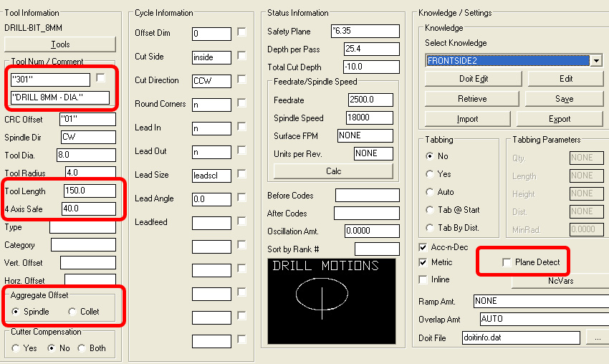Edit the Total Cut Depth value -10.0

pos(371,67)
